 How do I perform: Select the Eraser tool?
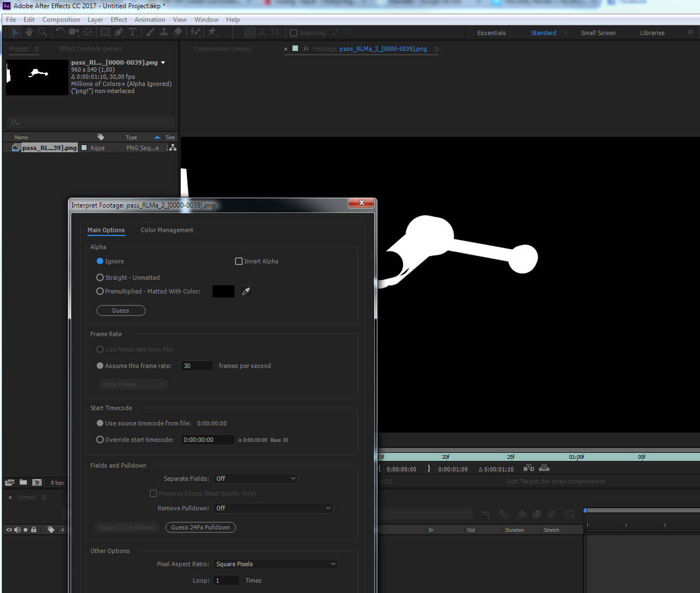click(x=177, y=32)
